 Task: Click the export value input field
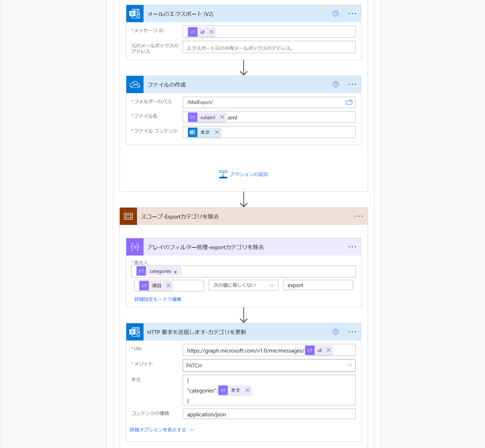click(x=318, y=285)
